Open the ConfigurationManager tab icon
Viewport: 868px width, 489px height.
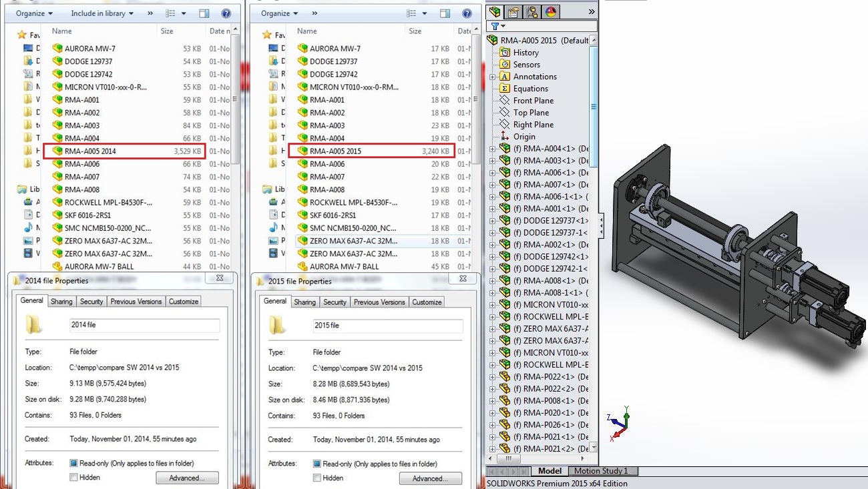click(x=532, y=12)
